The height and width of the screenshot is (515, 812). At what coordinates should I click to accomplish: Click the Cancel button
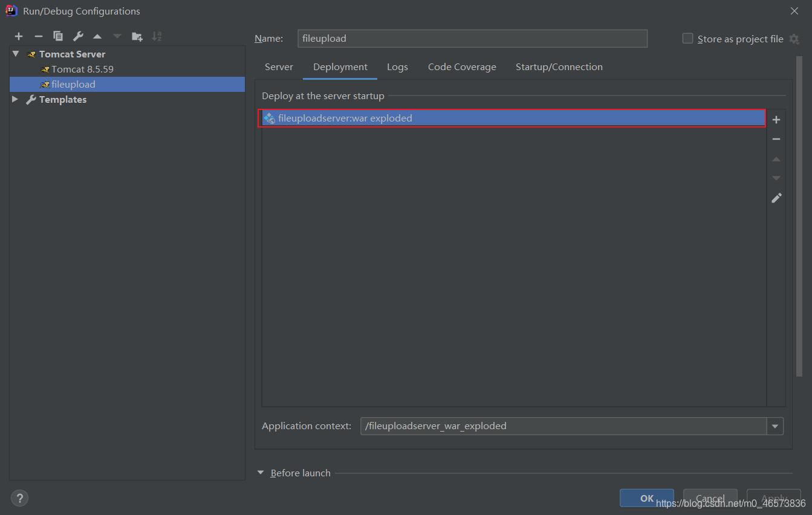710,498
